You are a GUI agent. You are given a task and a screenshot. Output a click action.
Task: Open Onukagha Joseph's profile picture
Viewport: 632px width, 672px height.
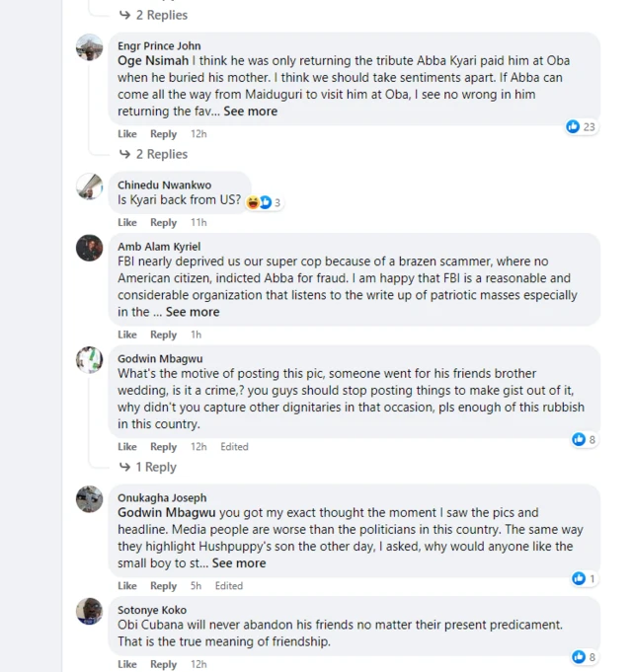pos(90,499)
